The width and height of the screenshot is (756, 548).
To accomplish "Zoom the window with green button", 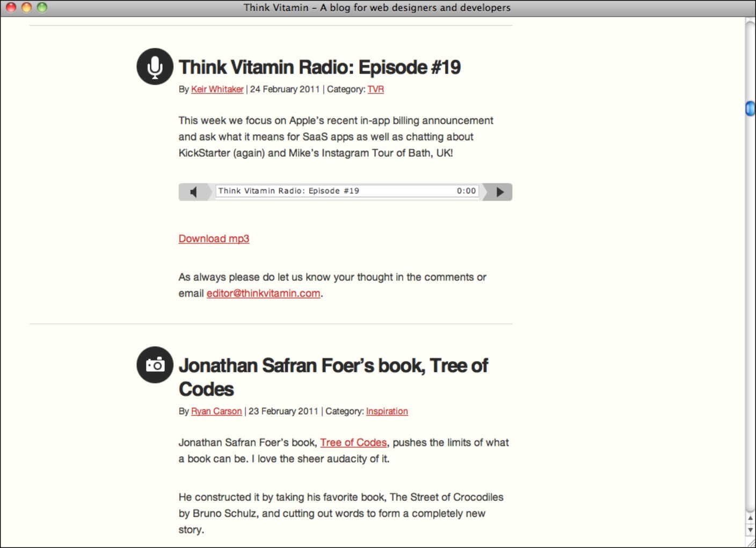I will (x=42, y=8).
